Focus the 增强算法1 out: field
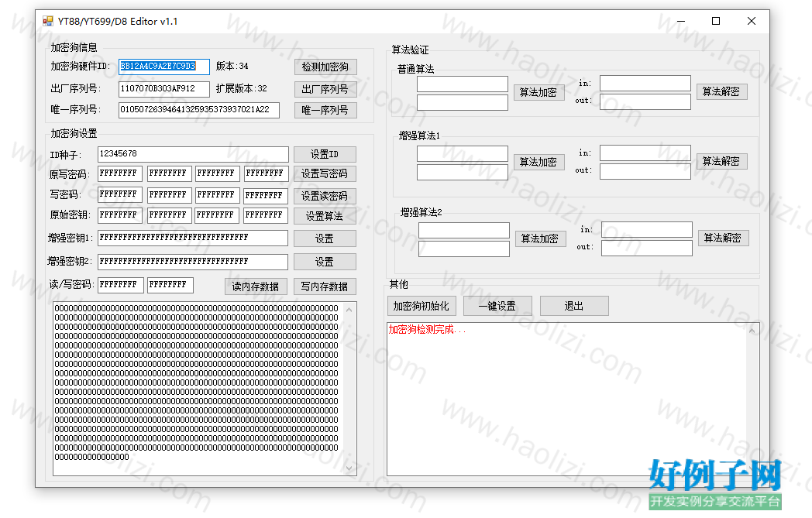This screenshot has height=518, width=812. (645, 171)
